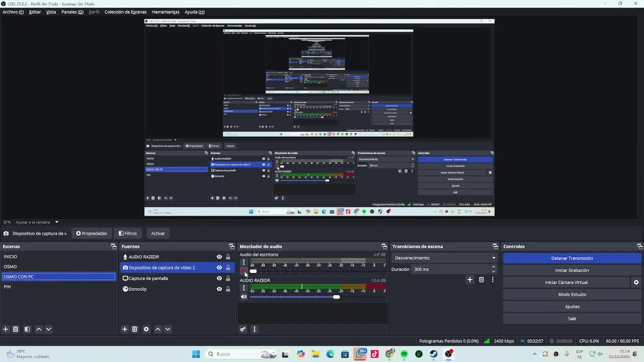The image size is (644, 362).
Task: Add a new scene transition plus icon
Action: pyautogui.click(x=470, y=280)
